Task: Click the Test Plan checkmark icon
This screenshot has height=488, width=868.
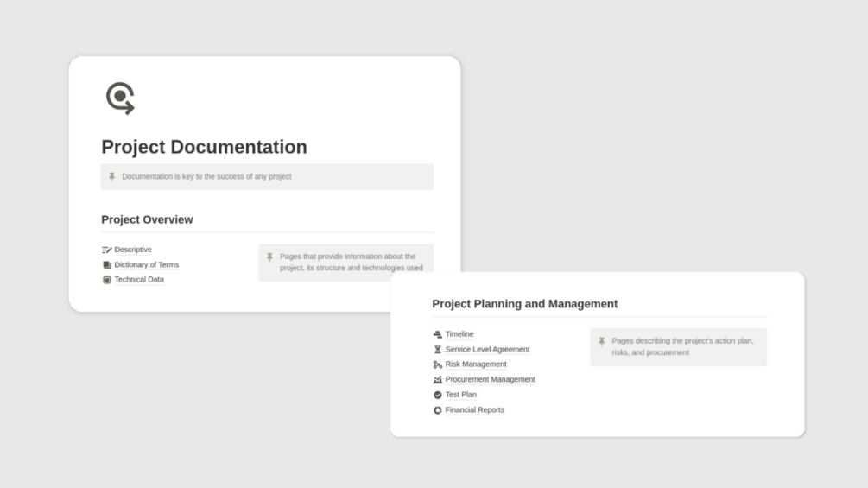Action: (437, 395)
